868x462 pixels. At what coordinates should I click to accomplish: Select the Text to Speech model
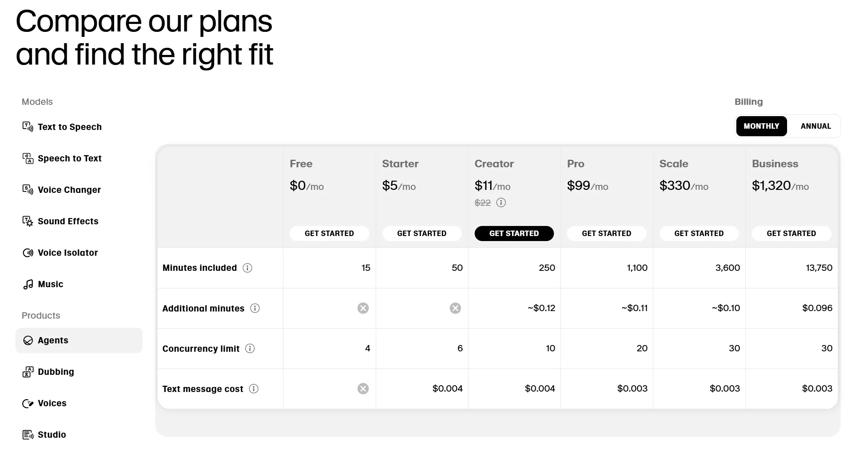tap(70, 127)
